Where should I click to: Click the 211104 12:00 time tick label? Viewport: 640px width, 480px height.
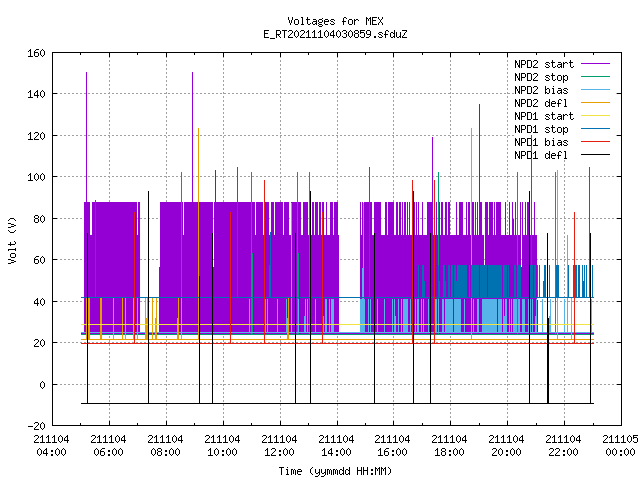(x=279, y=446)
